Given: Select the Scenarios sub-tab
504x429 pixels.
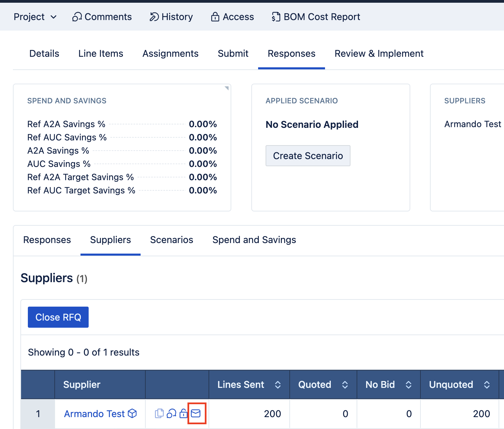Looking at the screenshot, I should [x=172, y=240].
